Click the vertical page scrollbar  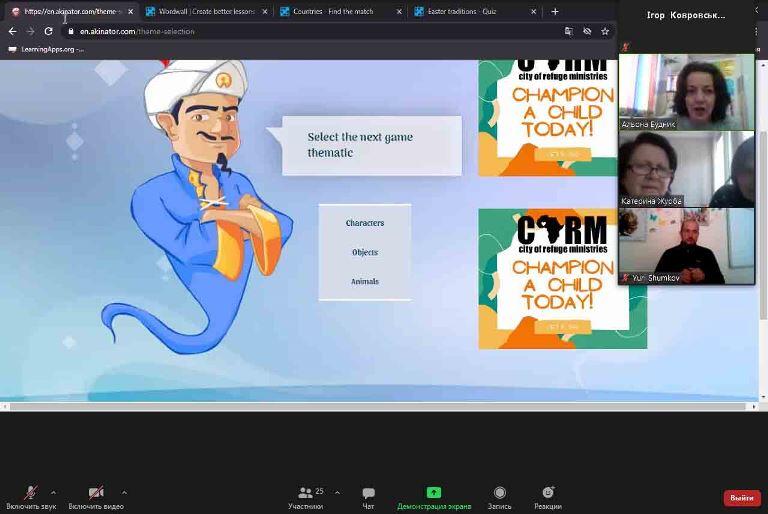pos(763,225)
